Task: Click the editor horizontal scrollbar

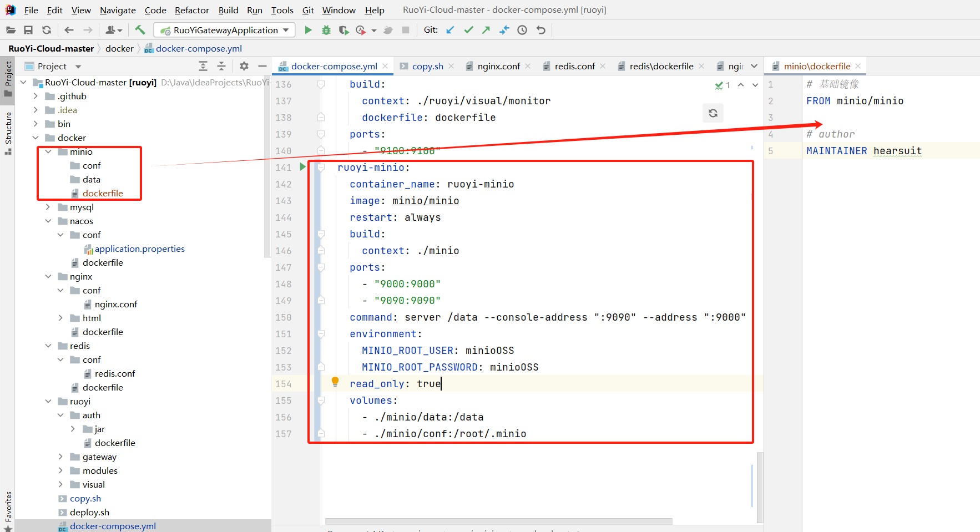Action: click(498, 521)
